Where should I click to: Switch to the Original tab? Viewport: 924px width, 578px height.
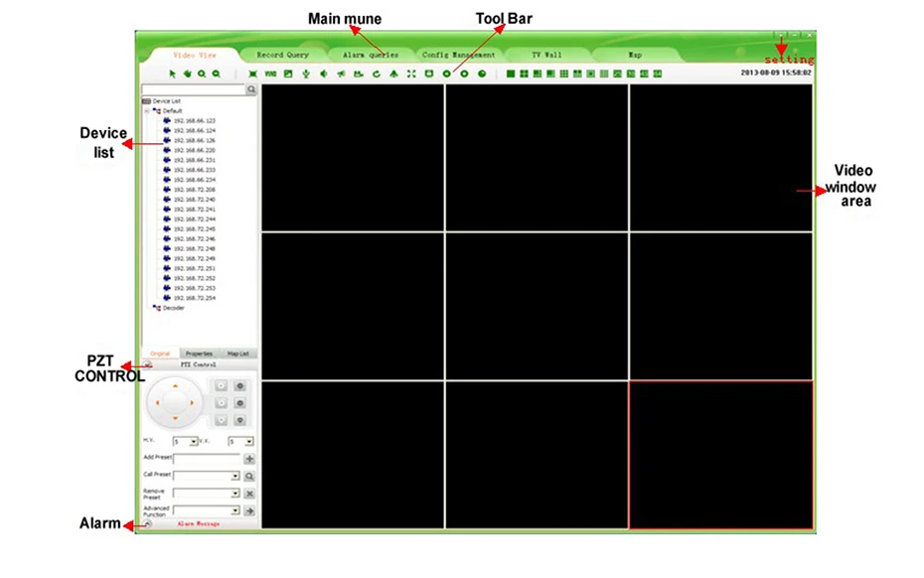click(160, 354)
